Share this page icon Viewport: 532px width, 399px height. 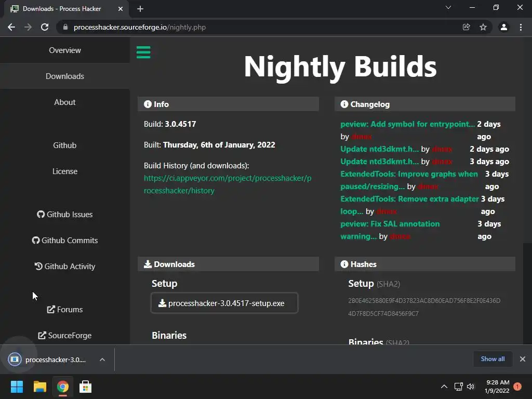point(467,27)
